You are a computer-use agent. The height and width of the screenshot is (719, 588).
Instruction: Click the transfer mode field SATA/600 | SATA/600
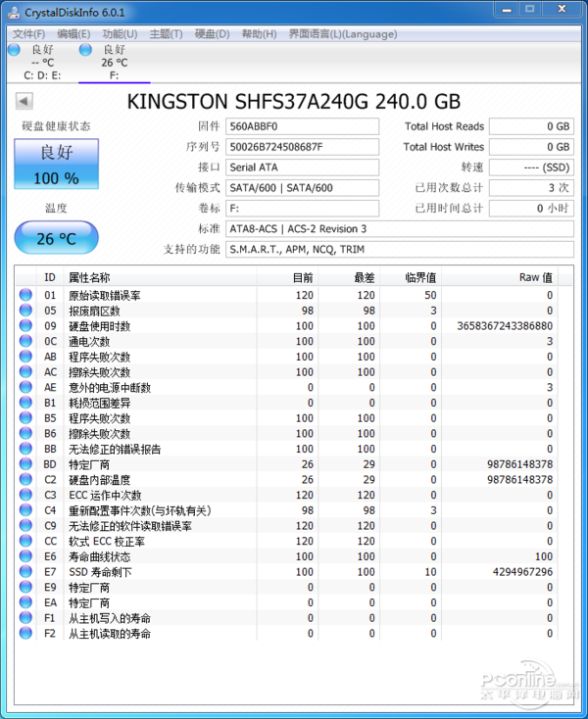coord(302,187)
